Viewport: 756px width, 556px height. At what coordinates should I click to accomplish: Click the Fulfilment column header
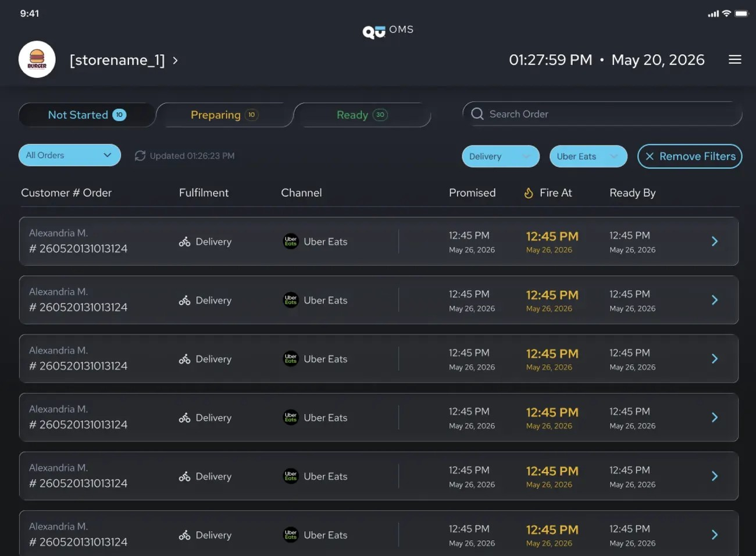pos(204,193)
